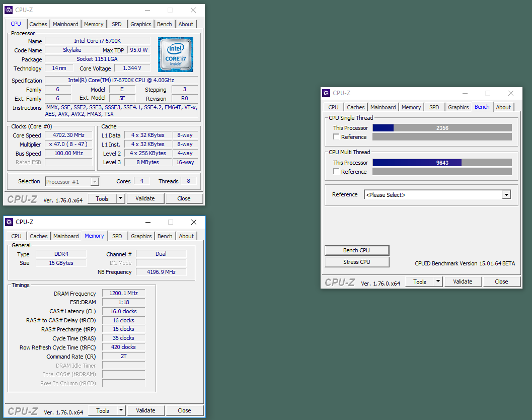Click Tools button in the benchmark window
This screenshot has height=420, width=532.
420,282
